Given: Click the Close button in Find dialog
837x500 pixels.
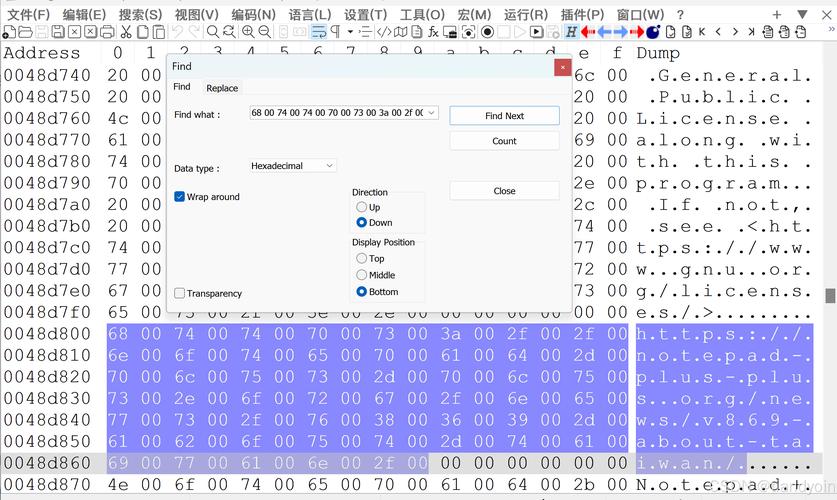Looking at the screenshot, I should pos(504,191).
